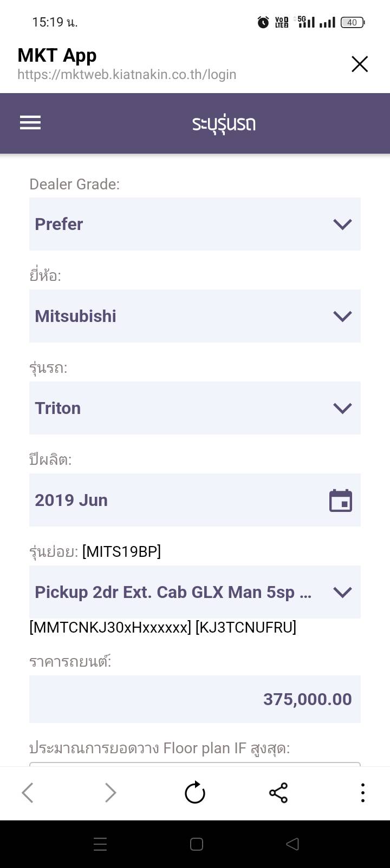Expand the Pickup 2dr Ext. Cab sub-model dropdown

[x=195, y=592]
